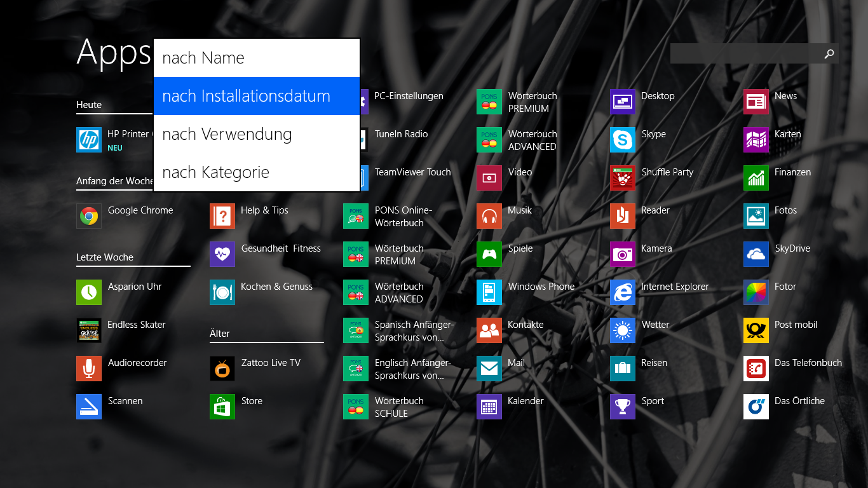This screenshot has width=868, height=488.
Task: Open the Musik headphones icon
Action: (489, 216)
